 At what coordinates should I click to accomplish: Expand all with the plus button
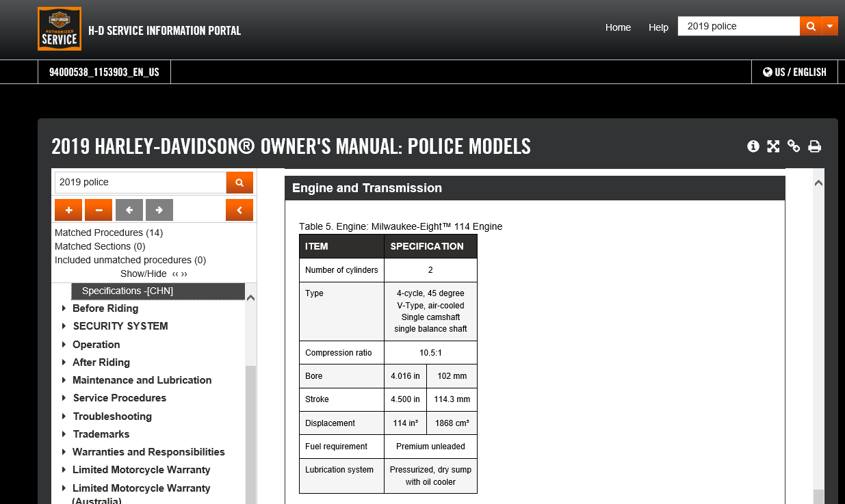click(x=68, y=210)
